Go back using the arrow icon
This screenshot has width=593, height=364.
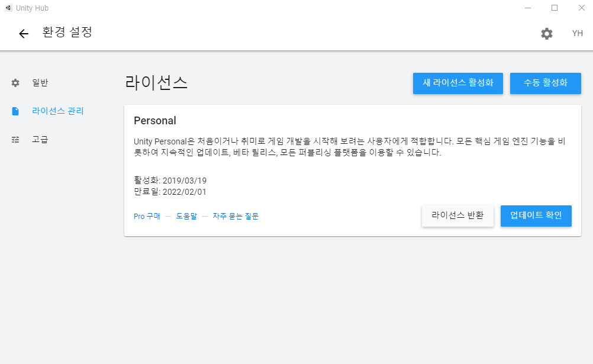pos(24,34)
